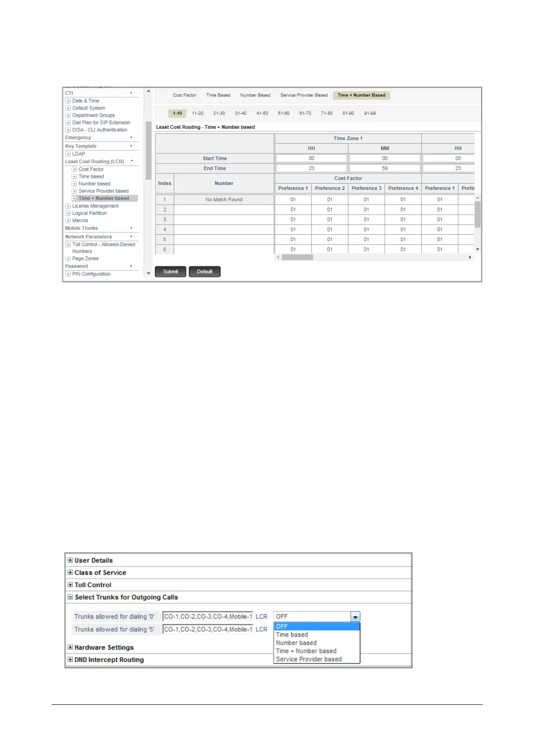The width and height of the screenshot is (534, 756).
Task: Collapse Select Trunks for Outgoing Calls
Action: (x=70, y=597)
